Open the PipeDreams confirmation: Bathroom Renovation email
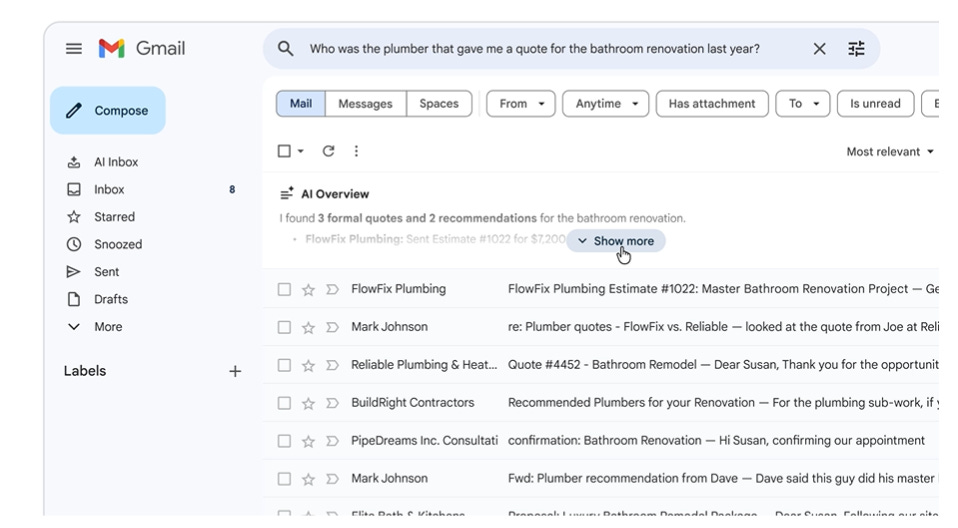The image size is (958, 528). (716, 441)
